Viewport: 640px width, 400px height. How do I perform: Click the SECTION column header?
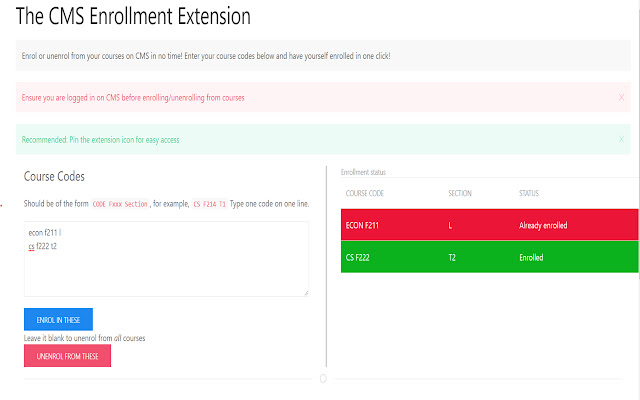(x=460, y=193)
